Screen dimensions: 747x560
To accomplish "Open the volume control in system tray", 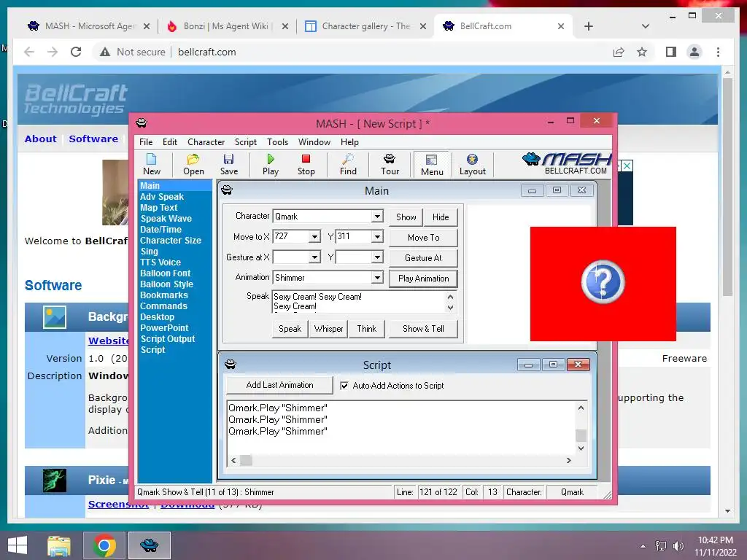I will tap(678, 546).
